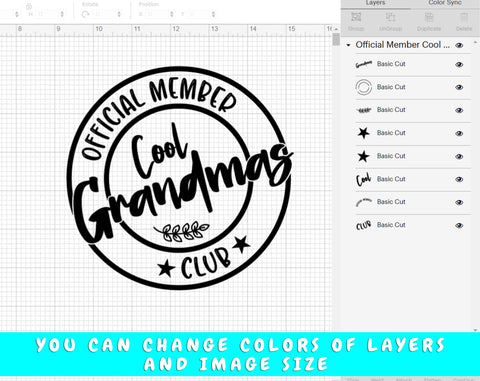Click Layers panel scroll down arrow
This screenshot has height=381, width=480.
coord(475,330)
